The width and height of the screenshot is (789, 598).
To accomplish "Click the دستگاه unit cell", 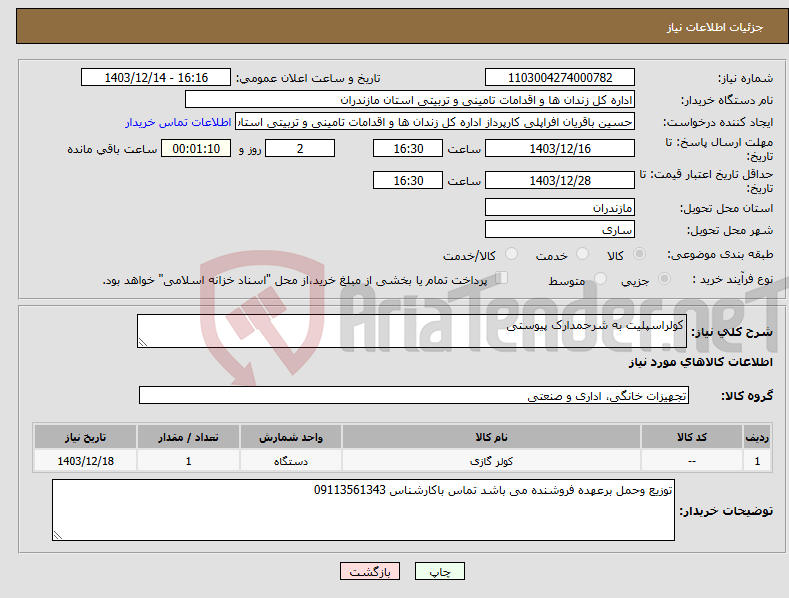I will [x=290, y=461].
